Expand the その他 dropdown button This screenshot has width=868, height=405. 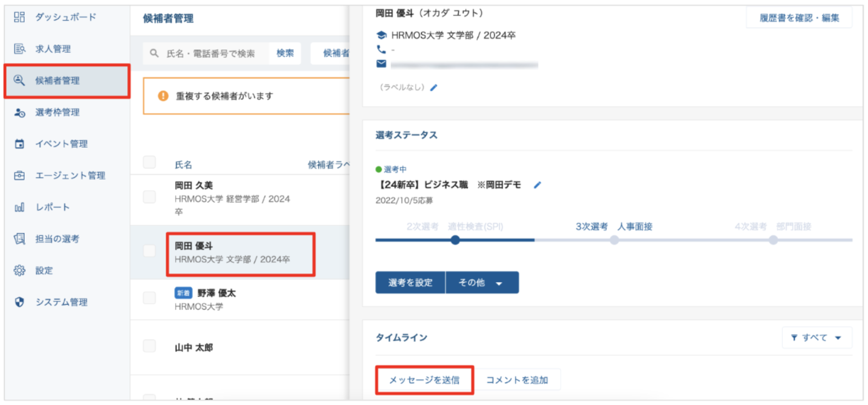(x=482, y=283)
